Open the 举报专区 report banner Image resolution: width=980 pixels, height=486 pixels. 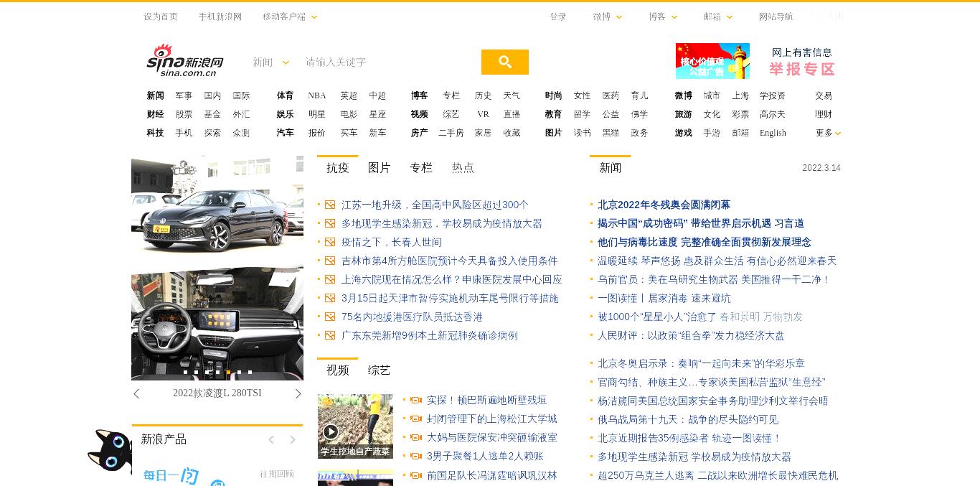802,62
